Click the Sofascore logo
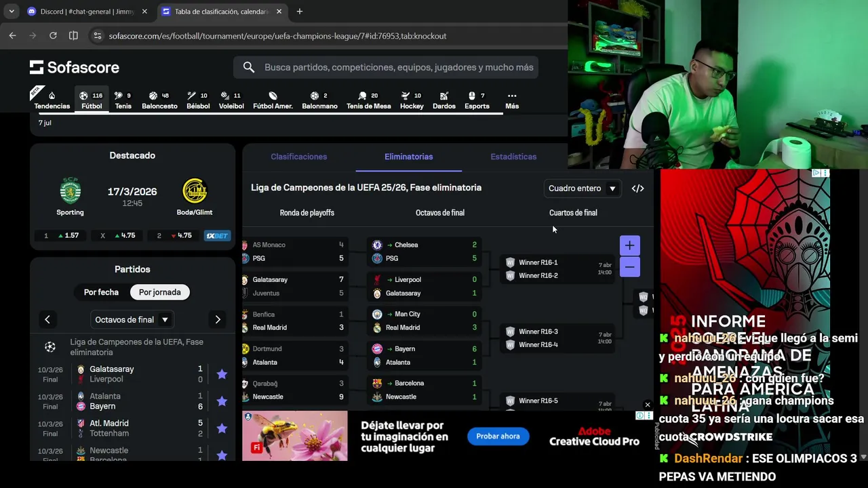The image size is (868, 488). 75,67
